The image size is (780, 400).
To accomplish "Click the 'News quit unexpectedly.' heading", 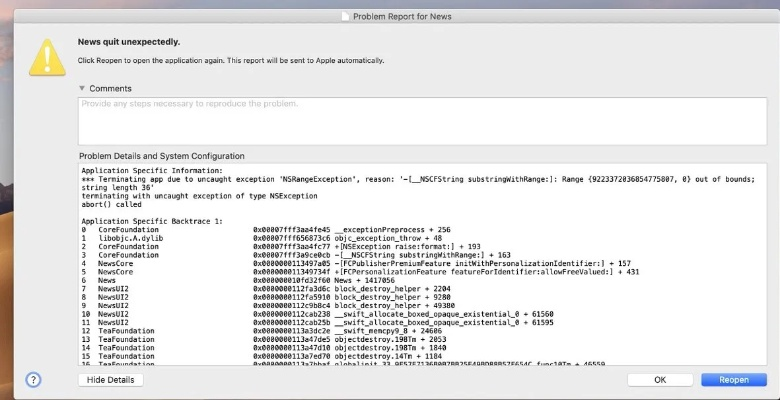I will coord(131,42).
